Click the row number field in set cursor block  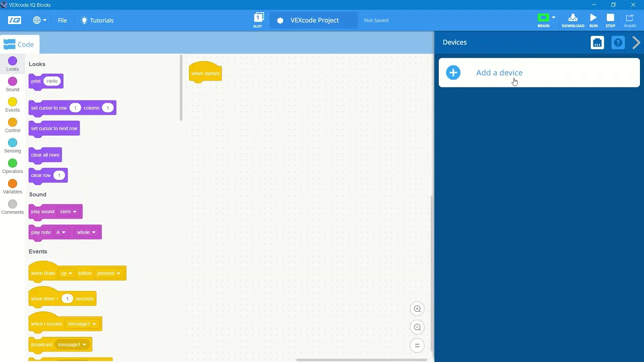[x=75, y=108]
